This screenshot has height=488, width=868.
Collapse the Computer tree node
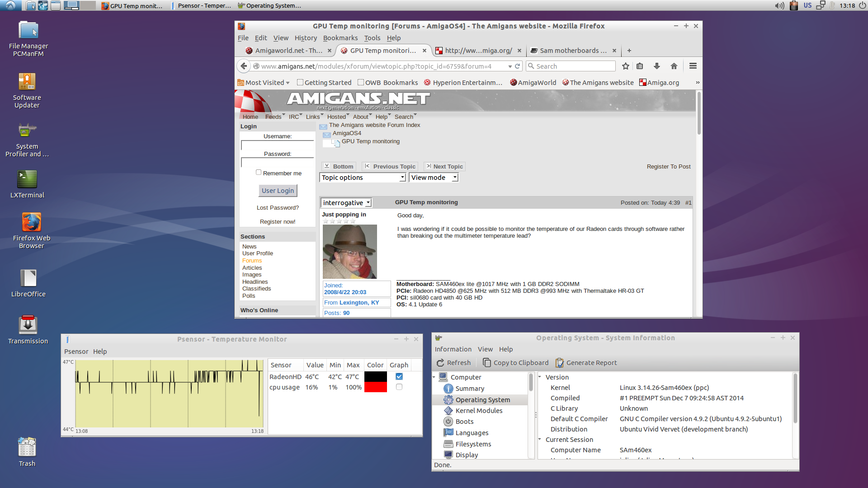click(x=434, y=377)
